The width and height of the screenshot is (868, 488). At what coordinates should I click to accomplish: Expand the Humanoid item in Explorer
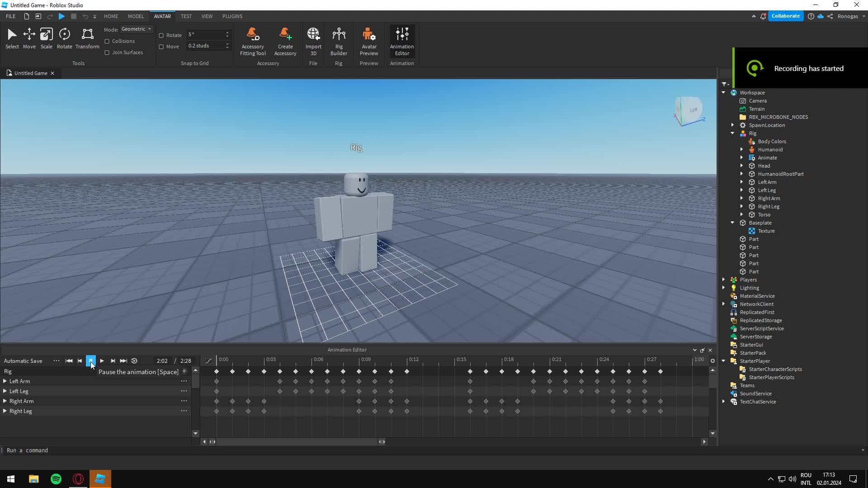[741, 149]
